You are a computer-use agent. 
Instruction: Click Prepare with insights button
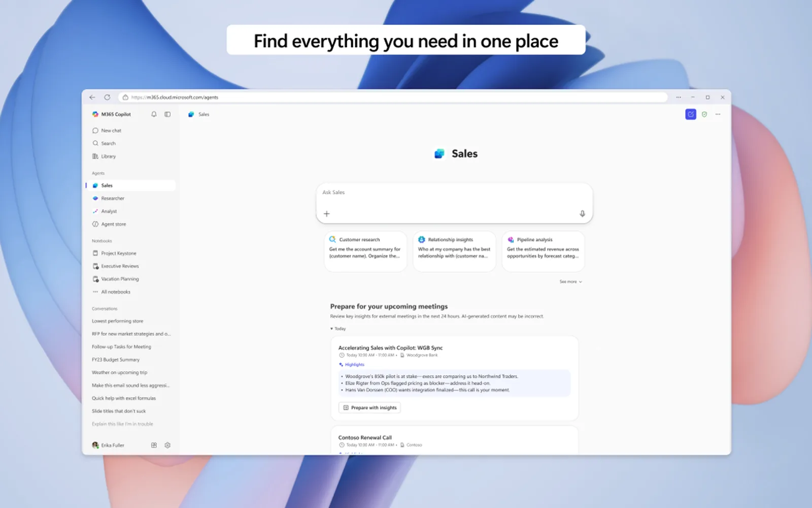tap(369, 407)
